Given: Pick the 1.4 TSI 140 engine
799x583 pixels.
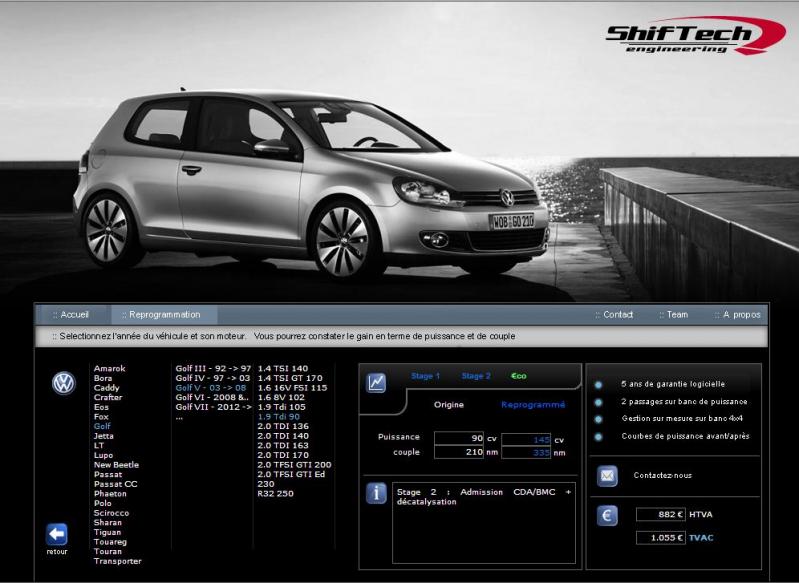Looking at the screenshot, I should tap(283, 368).
